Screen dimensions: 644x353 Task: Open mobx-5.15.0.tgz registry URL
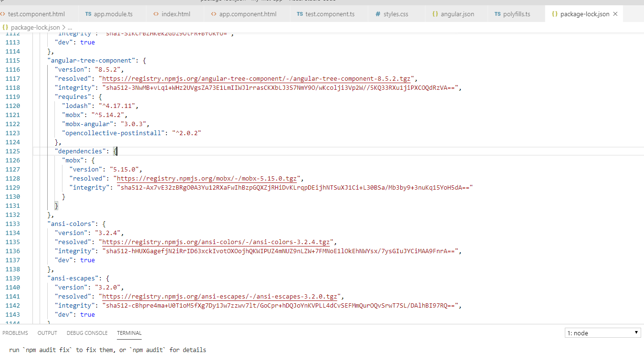coord(207,178)
